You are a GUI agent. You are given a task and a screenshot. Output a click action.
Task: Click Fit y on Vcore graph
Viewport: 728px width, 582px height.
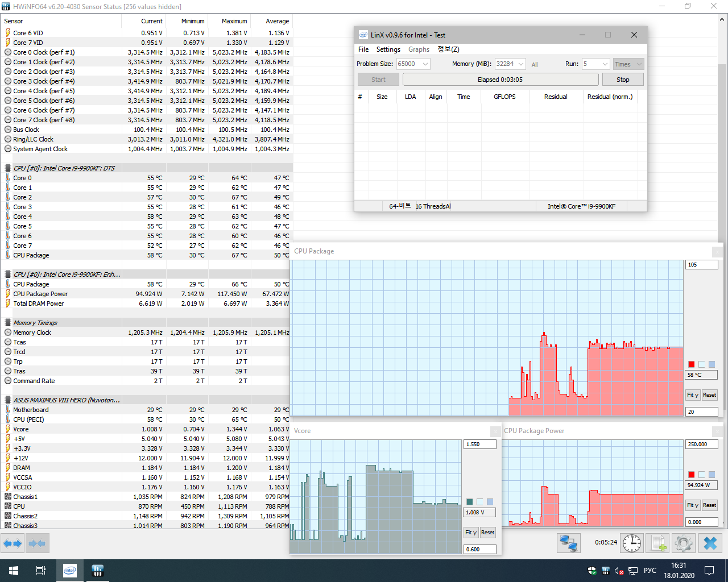coord(471,533)
